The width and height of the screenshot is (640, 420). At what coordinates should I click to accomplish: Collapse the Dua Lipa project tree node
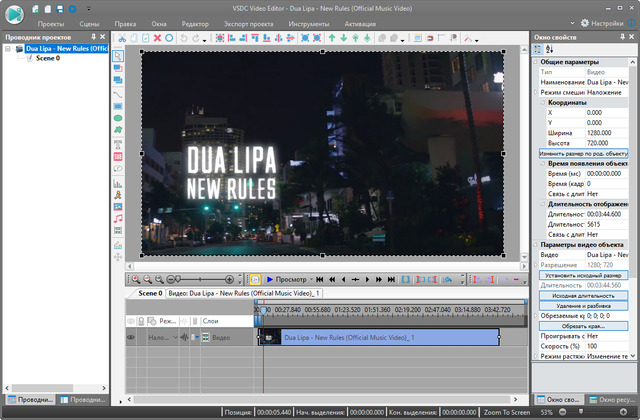(x=6, y=48)
